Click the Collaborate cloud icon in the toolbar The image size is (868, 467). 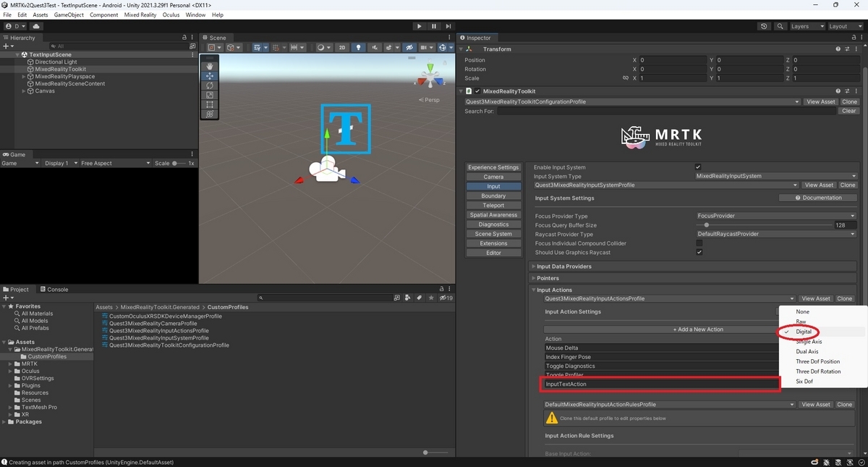click(36, 26)
